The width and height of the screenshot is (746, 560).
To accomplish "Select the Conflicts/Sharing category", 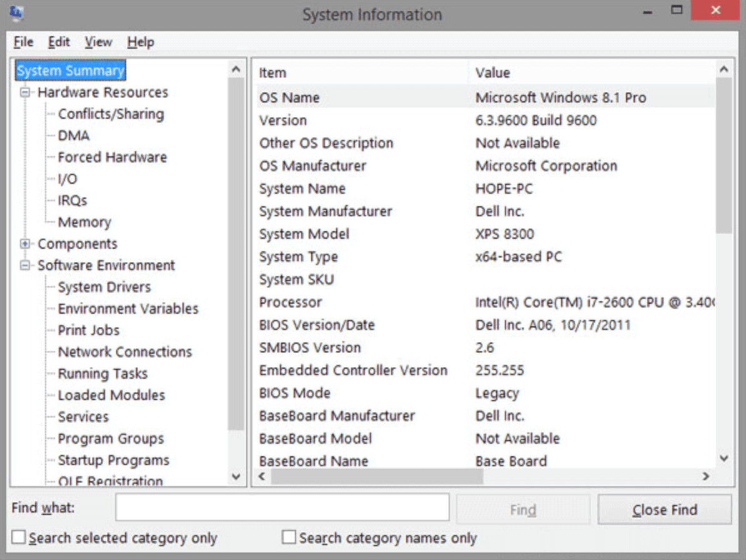I will 111,114.
